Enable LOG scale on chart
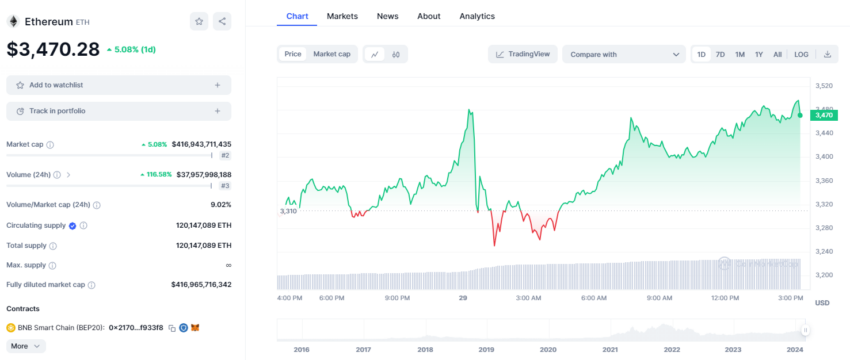This screenshot has height=360, width=850. pyautogui.click(x=801, y=55)
